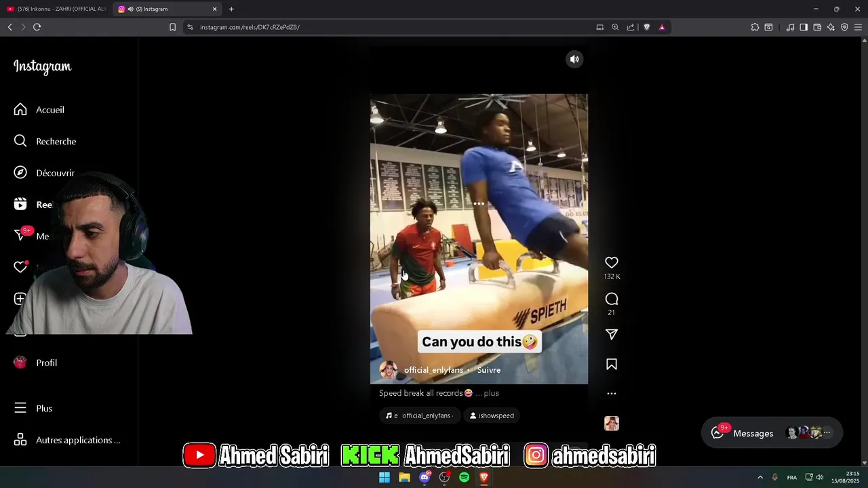
Task: Open Profil in the sidebar
Action: [x=35, y=363]
